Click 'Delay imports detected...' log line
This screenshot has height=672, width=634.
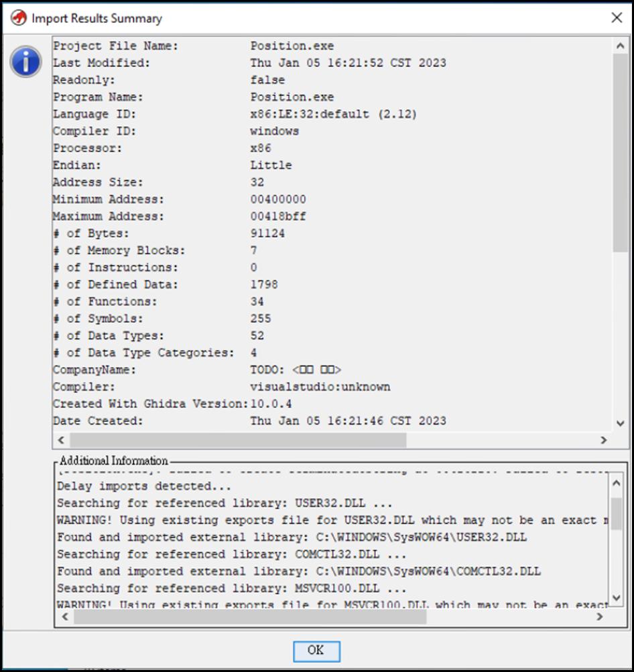pyautogui.click(x=144, y=486)
